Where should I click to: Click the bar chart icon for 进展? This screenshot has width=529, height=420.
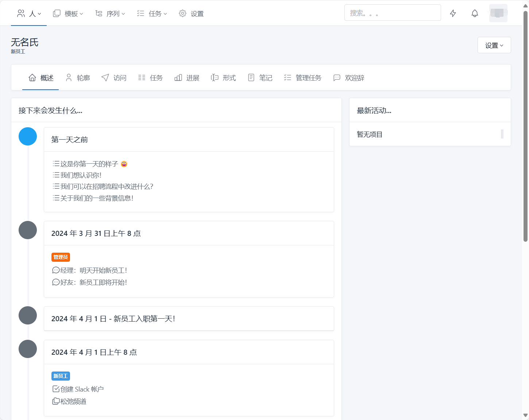(178, 78)
